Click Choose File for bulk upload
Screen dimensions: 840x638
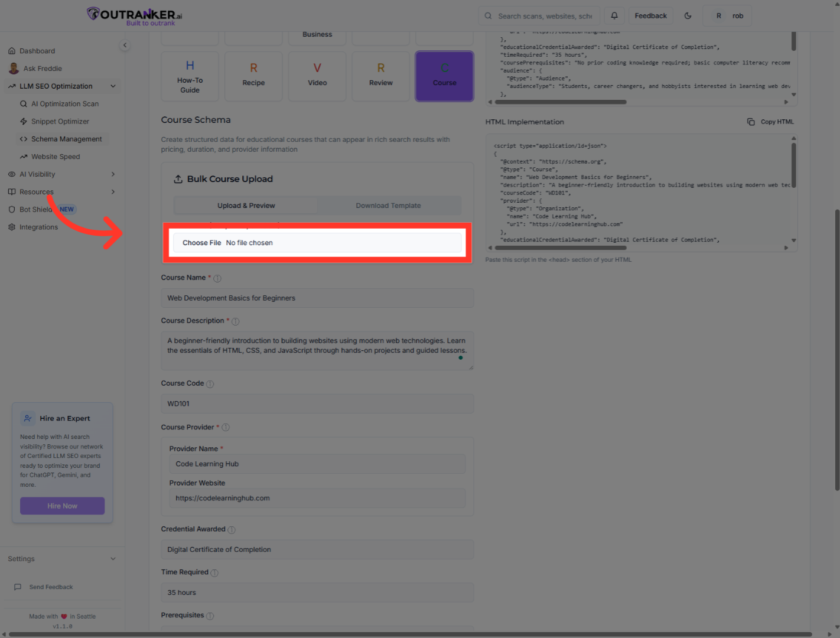(x=201, y=242)
